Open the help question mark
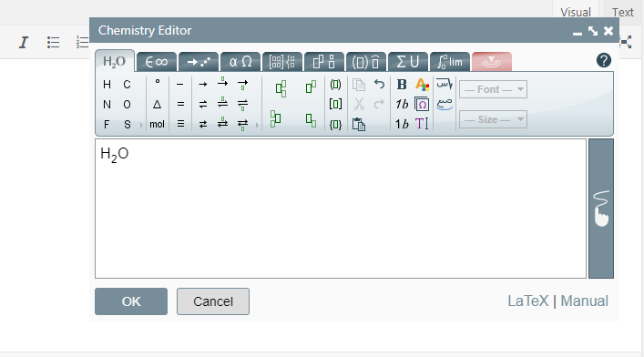The image size is (644, 357). (x=603, y=61)
